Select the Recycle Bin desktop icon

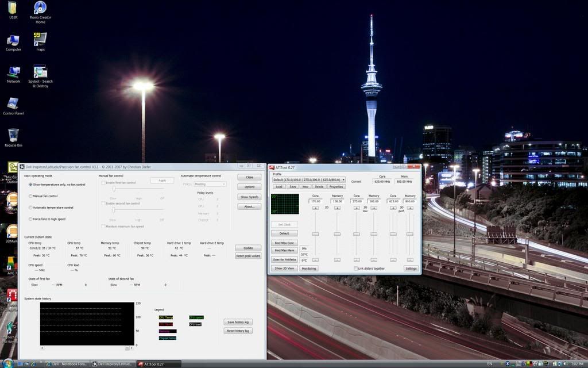(x=13, y=137)
